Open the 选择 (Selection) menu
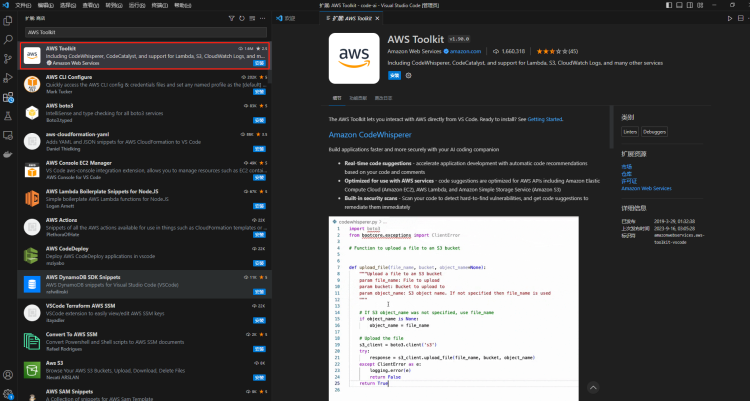Viewport: 750px width, 401px height. pos(68,5)
